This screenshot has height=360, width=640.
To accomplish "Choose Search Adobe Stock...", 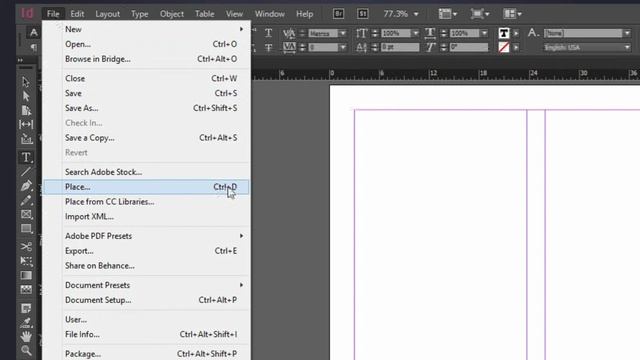I will click(x=146, y=172).
